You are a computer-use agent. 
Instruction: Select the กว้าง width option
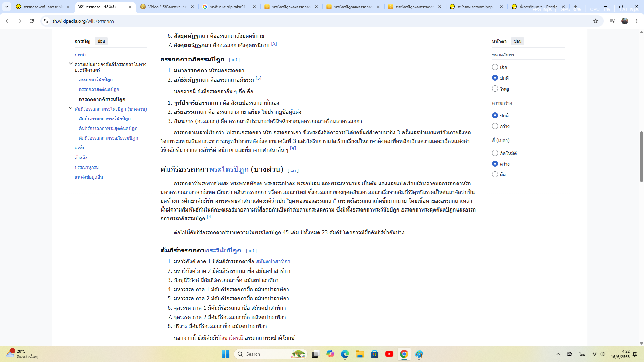coord(495,126)
